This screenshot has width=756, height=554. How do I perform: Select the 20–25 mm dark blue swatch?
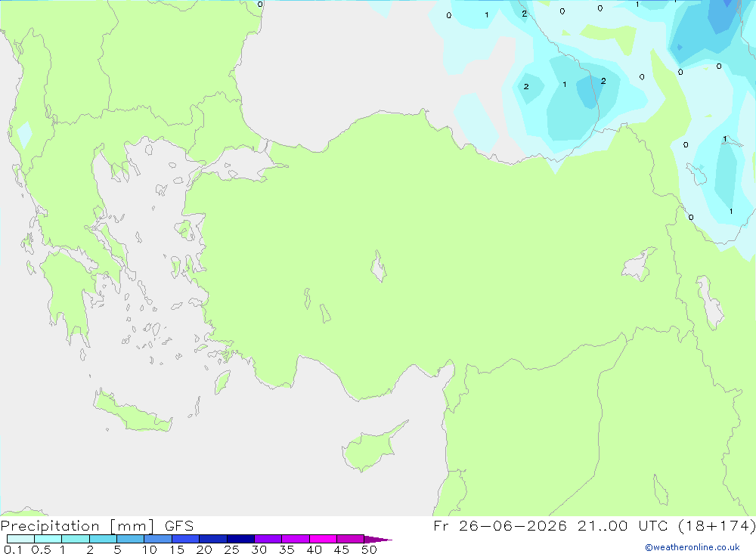213,539
